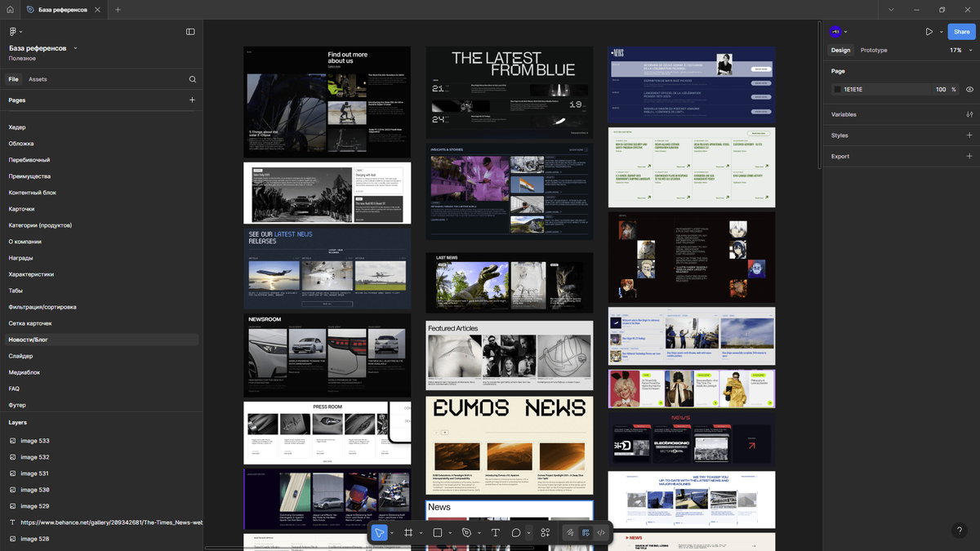Click the user avatar

pyautogui.click(x=835, y=32)
